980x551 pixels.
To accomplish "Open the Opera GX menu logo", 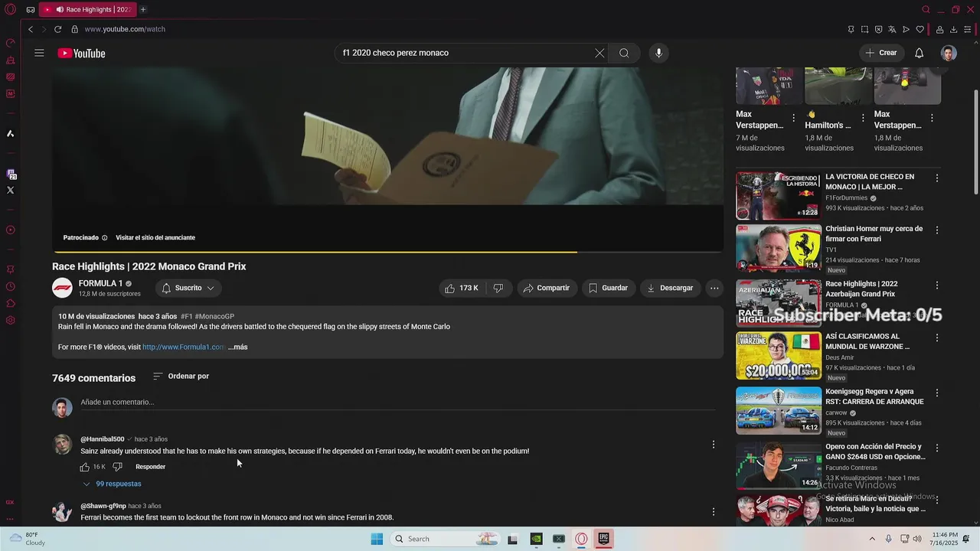I will tap(10, 9).
